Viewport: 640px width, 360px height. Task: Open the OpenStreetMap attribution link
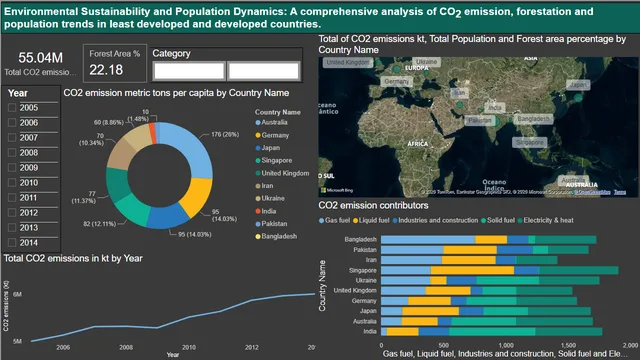(593, 192)
